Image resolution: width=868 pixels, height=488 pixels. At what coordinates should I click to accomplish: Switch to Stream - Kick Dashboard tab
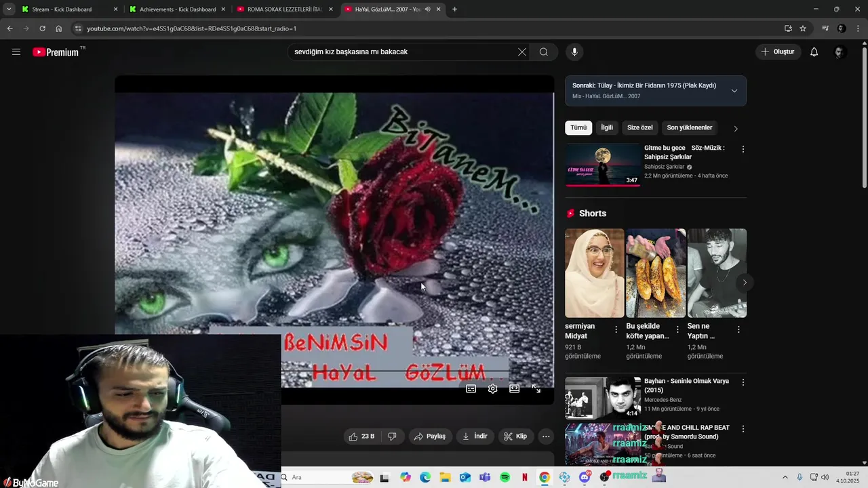tap(69, 9)
